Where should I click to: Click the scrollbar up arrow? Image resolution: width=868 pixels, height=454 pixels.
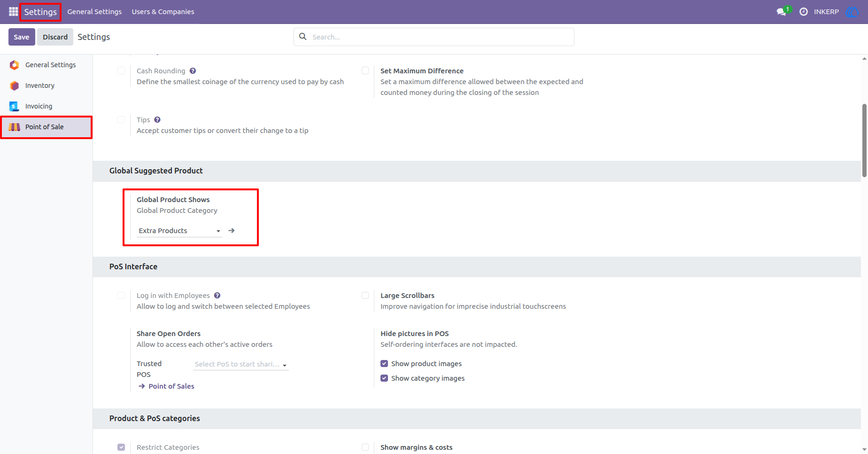[864, 59]
